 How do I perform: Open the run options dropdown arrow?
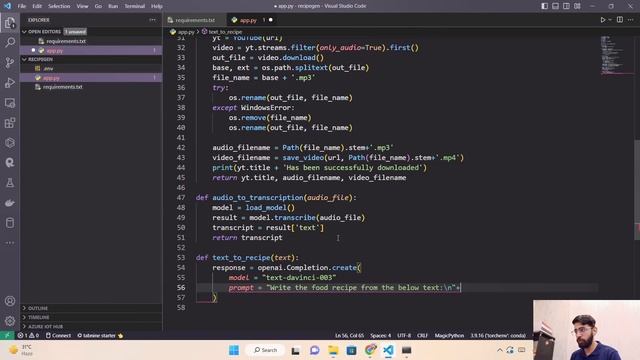click(x=610, y=20)
